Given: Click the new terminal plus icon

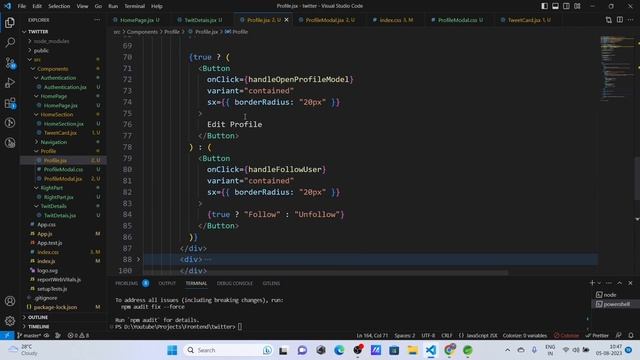Looking at the screenshot, I should 592,283.
